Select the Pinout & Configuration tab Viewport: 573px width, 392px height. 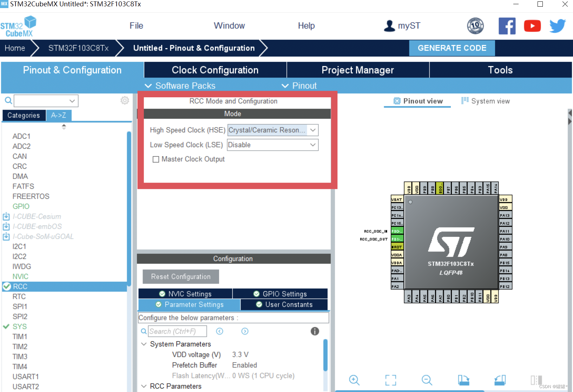(x=72, y=70)
